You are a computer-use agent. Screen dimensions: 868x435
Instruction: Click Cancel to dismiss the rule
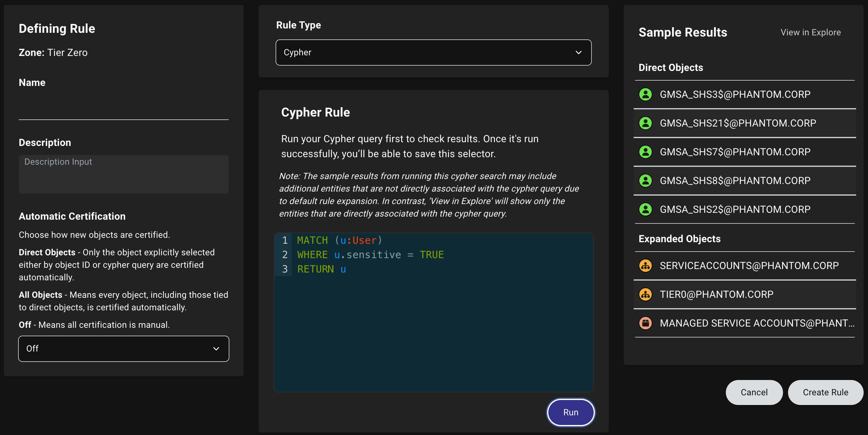[754, 392]
